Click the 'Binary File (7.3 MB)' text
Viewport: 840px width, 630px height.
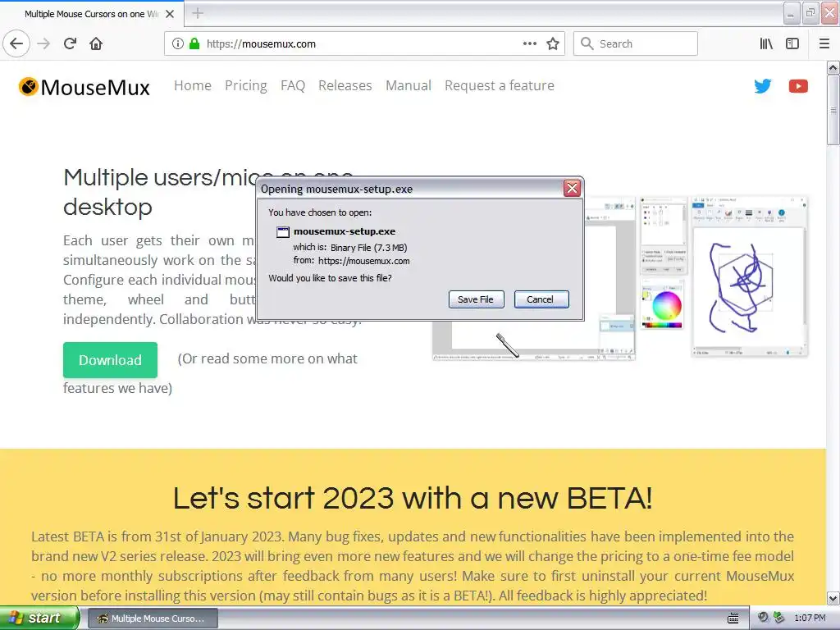click(368, 248)
